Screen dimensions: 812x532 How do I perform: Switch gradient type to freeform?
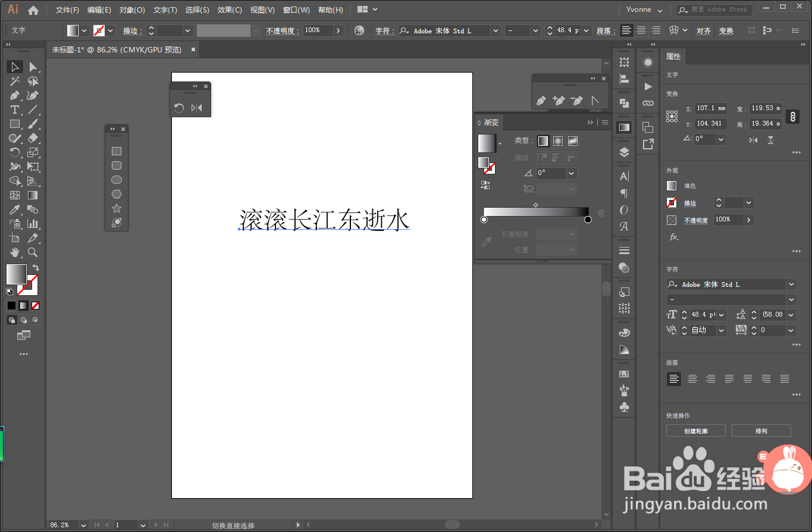pos(572,140)
